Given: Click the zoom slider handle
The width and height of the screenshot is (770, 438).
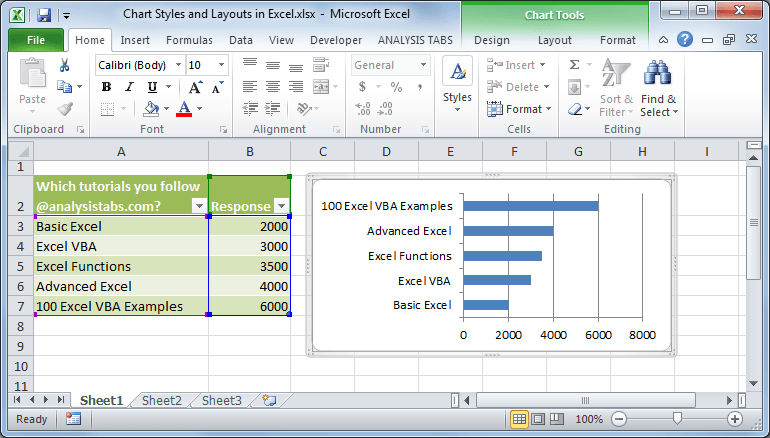Looking at the screenshot, I should point(678,419).
